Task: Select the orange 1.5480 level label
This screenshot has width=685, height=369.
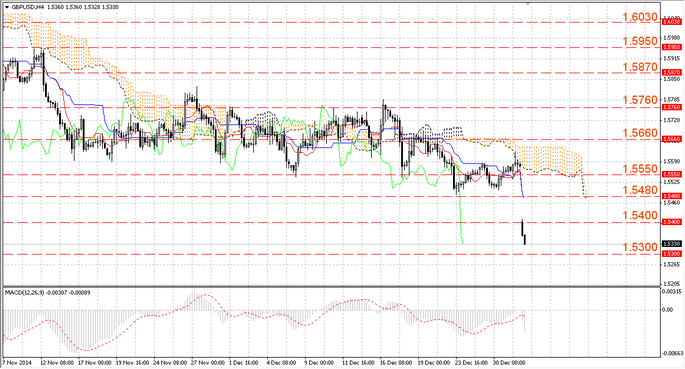Action: click(640, 190)
